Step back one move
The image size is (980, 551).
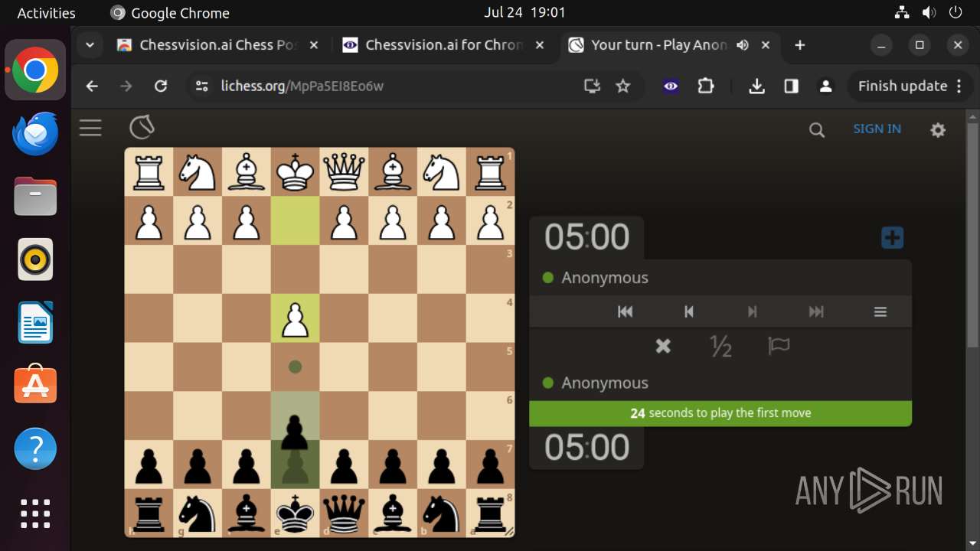tap(688, 311)
